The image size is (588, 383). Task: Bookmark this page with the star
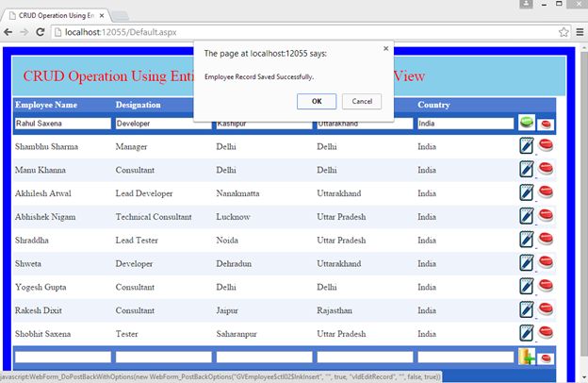[563, 32]
